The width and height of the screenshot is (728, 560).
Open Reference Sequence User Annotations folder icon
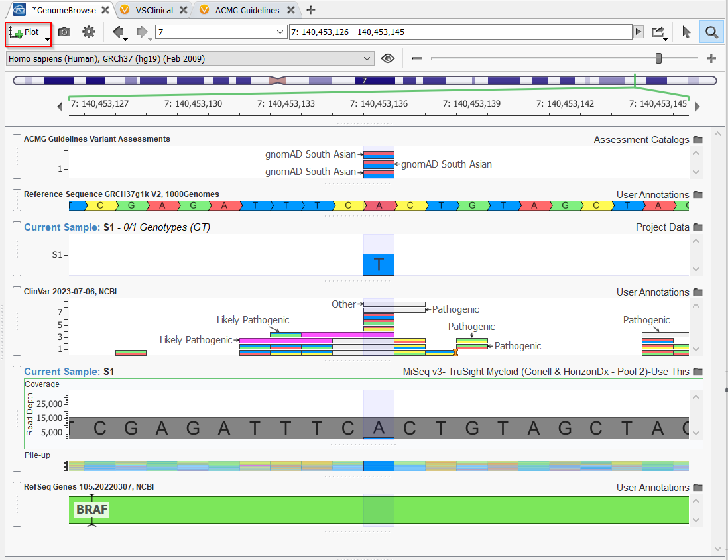coord(698,195)
